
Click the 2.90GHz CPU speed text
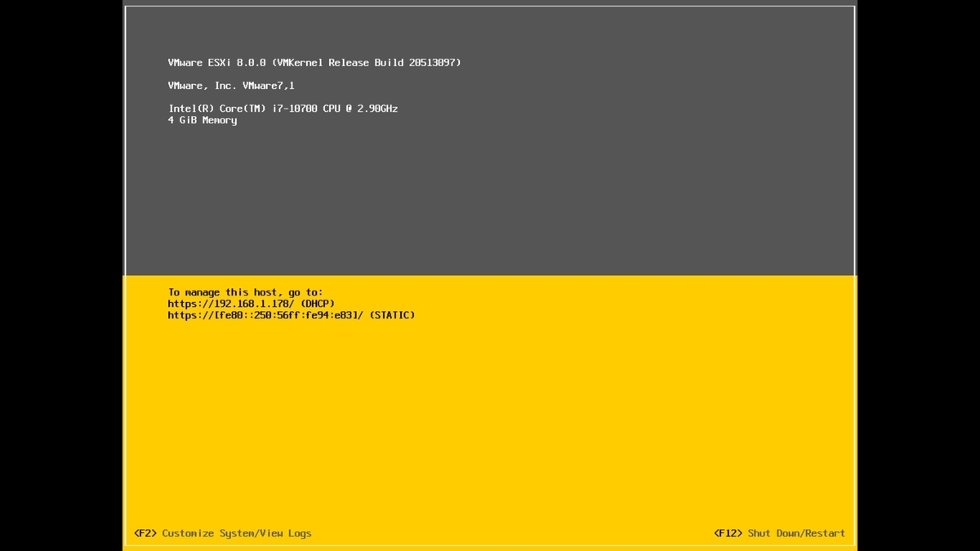click(x=377, y=109)
